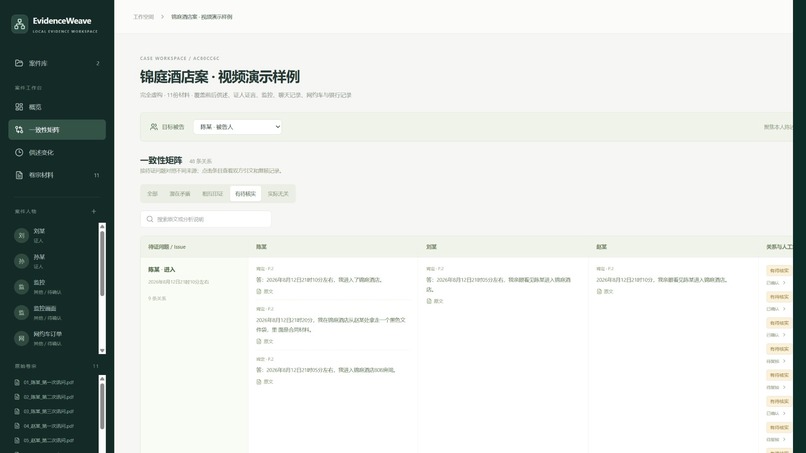The image size is (806, 453).
Task: Expand the first 已确认 status chevron
Action: pos(784,283)
